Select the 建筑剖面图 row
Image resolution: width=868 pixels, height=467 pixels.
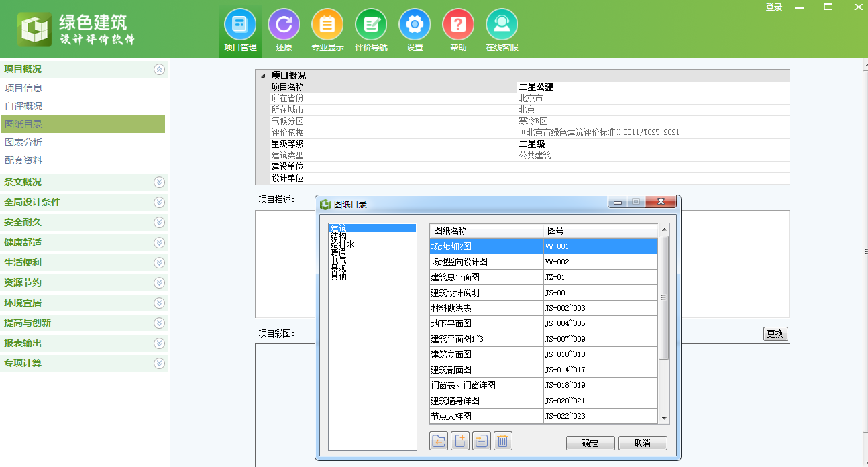coord(543,370)
